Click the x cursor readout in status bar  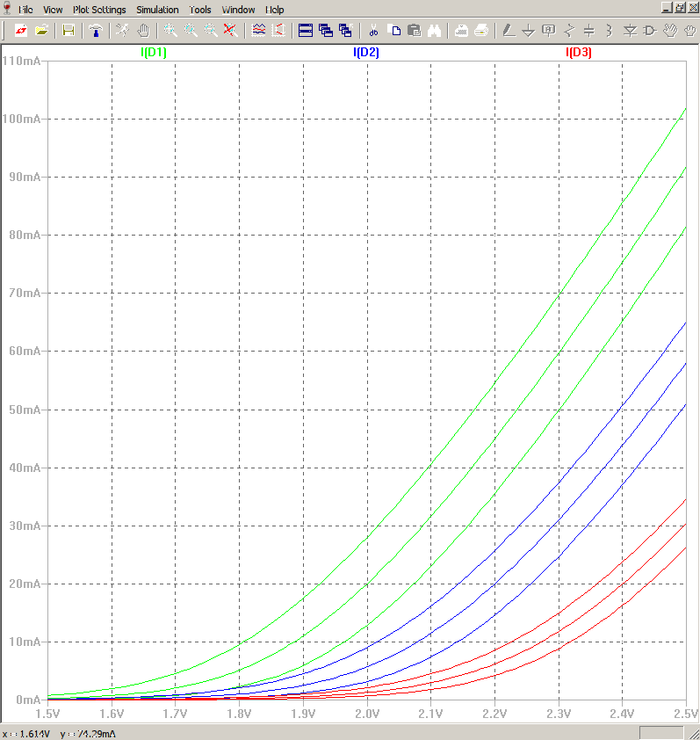point(26,734)
